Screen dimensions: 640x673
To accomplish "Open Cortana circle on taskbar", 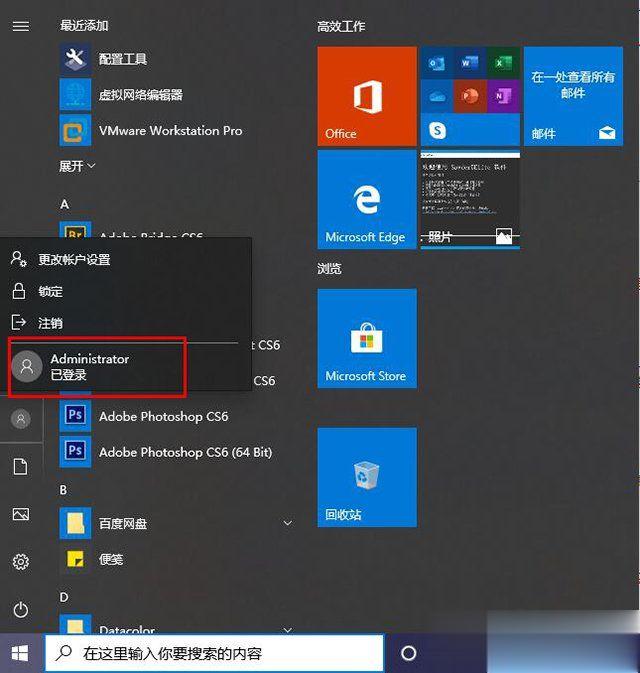I will click(409, 653).
